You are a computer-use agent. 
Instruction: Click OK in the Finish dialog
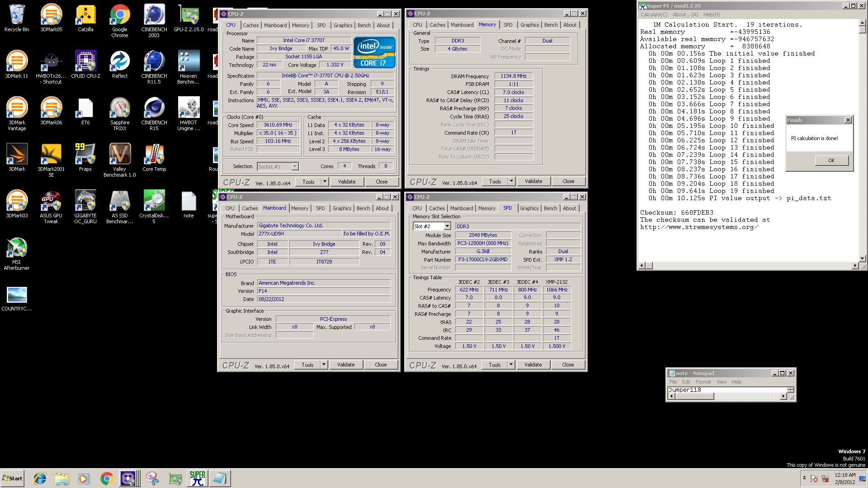click(831, 160)
